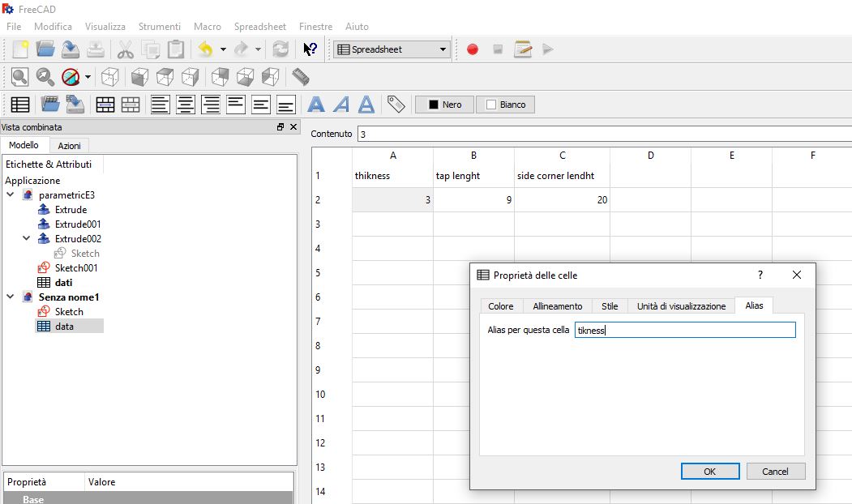Select the 'thikness' header cell

[393, 175]
